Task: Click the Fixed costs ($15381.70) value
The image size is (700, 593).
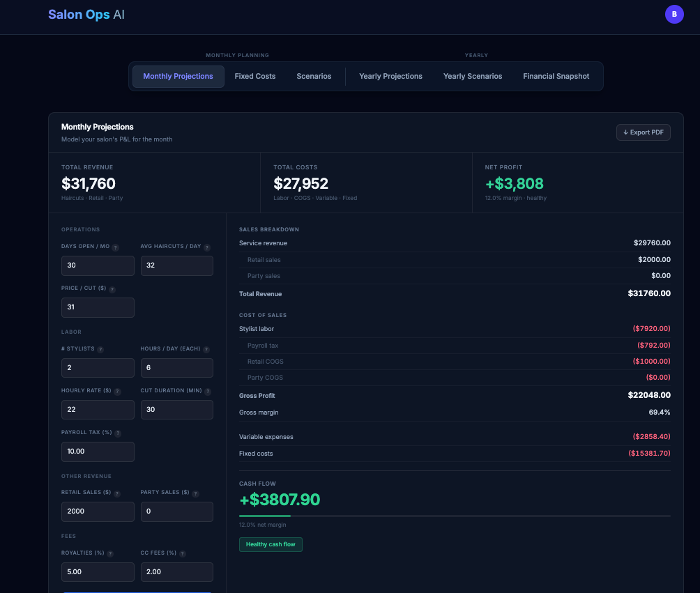Action: click(649, 453)
